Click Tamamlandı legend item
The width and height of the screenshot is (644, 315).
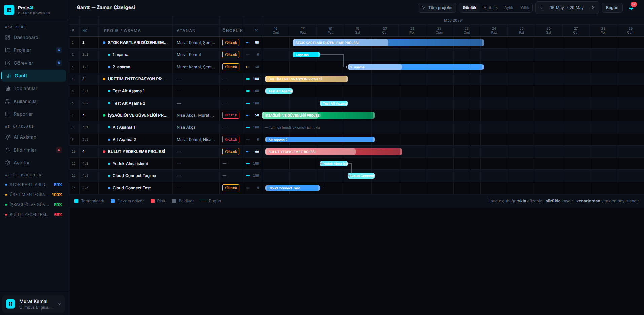coord(89,201)
